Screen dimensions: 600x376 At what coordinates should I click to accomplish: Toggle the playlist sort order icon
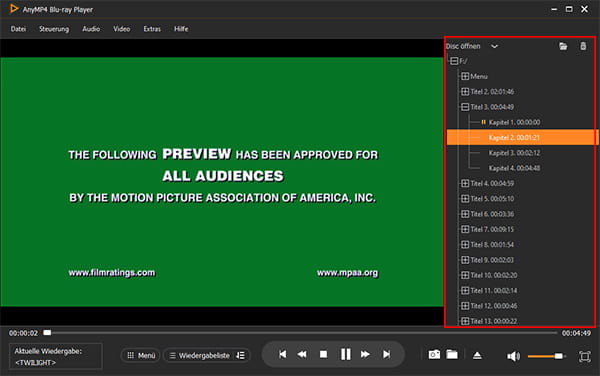(240, 355)
